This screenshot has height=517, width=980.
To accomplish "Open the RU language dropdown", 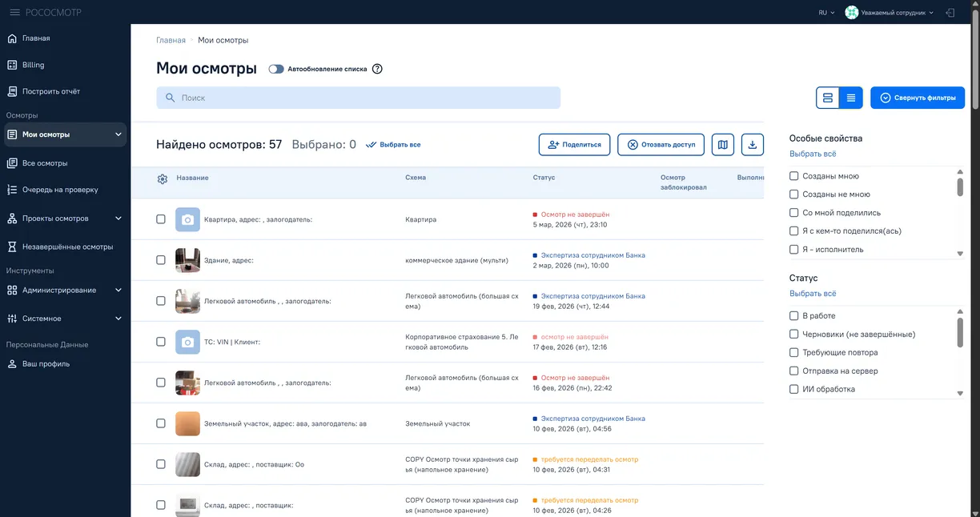I will pos(826,13).
